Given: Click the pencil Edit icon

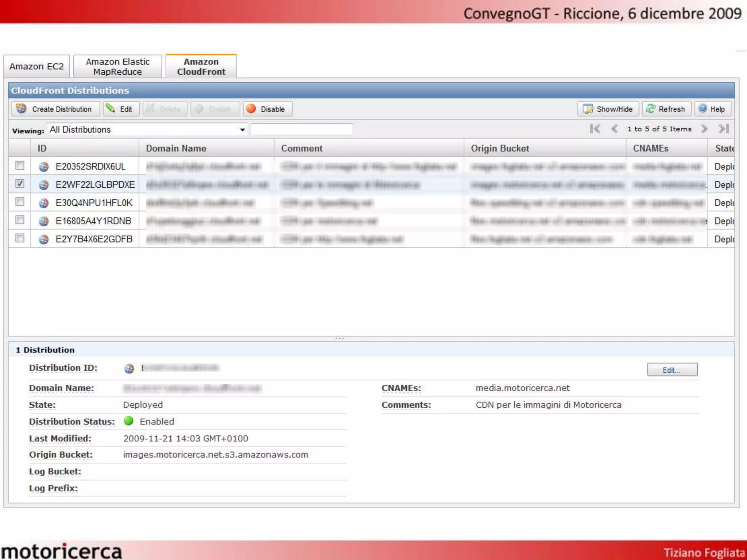Looking at the screenshot, I should 111,108.
